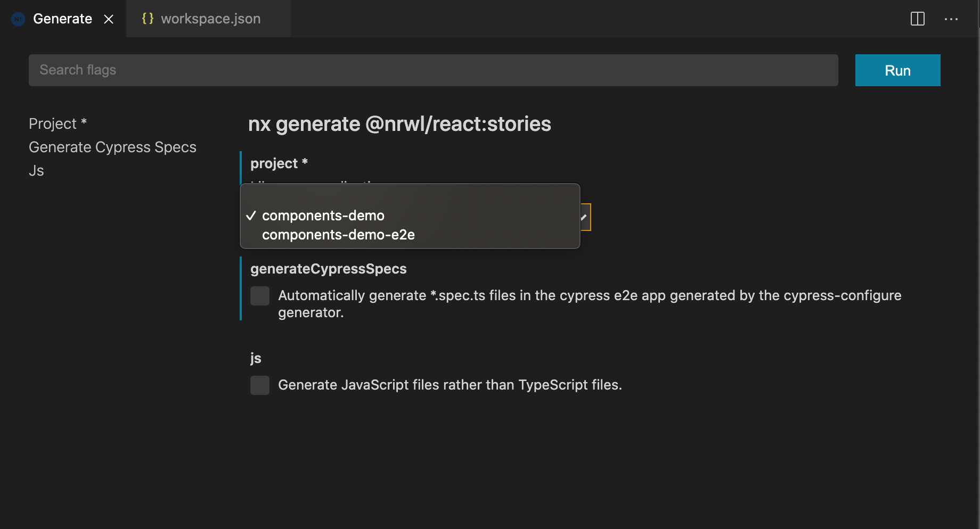
Task: Select the blank option in the project dropdown list
Action: 410,196
